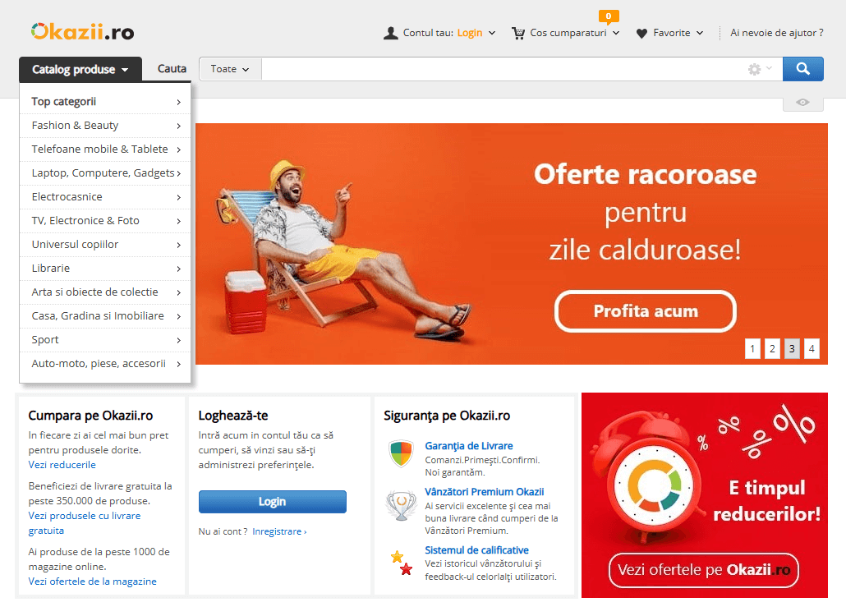This screenshot has width=846, height=616.
Task: Click Vezi ofertele pe Okazii.ro button
Action: click(x=704, y=570)
